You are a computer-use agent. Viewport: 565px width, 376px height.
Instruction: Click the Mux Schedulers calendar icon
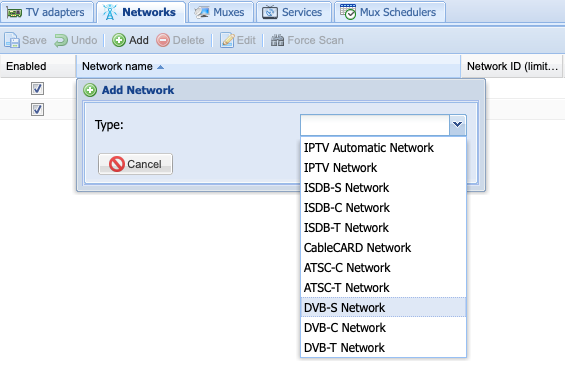pos(348,12)
